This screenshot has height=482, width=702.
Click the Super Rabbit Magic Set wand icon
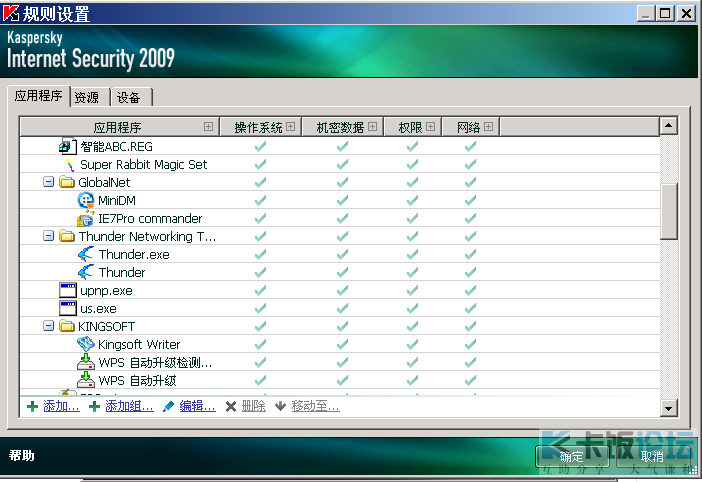[x=68, y=164]
